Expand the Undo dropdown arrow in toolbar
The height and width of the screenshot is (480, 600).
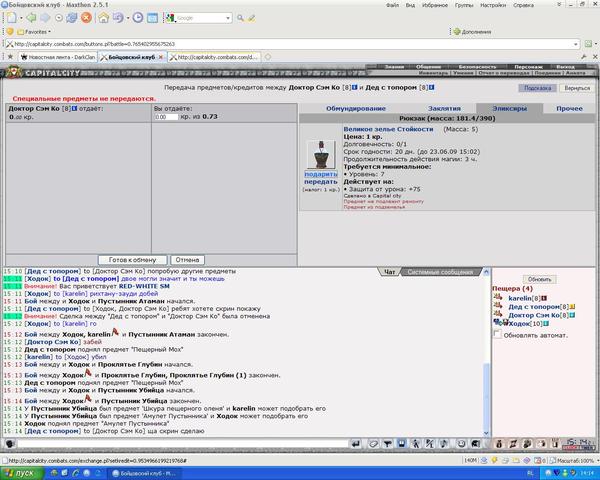point(128,18)
